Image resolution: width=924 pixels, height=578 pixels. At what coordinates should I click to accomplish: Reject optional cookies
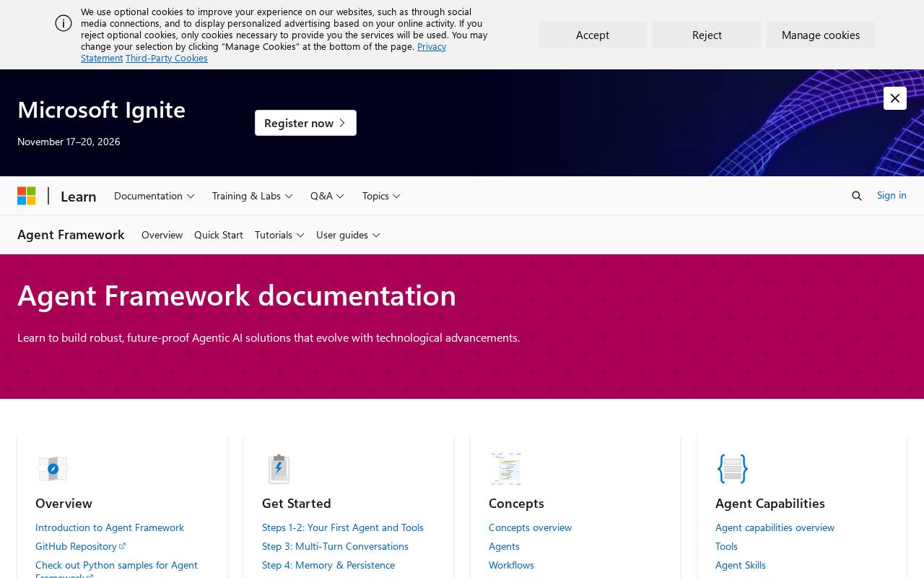(x=707, y=35)
